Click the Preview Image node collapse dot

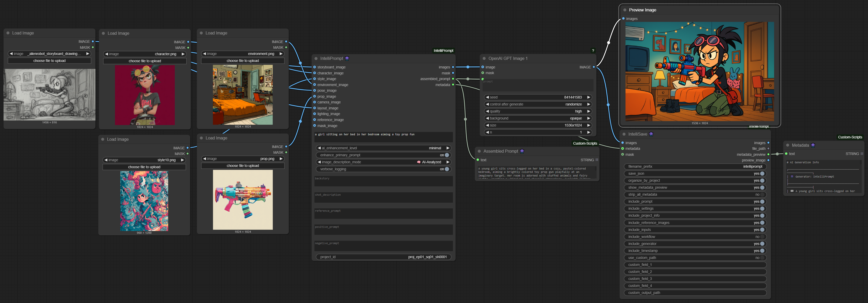[x=624, y=10]
